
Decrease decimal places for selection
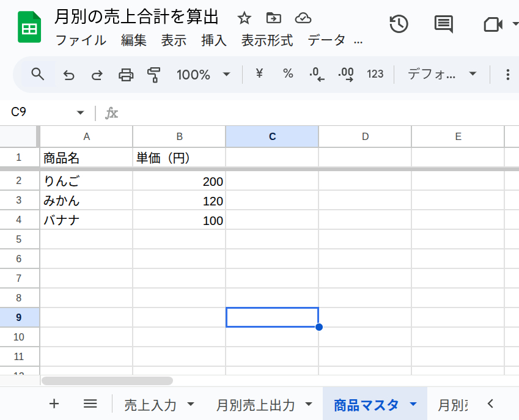click(x=316, y=74)
